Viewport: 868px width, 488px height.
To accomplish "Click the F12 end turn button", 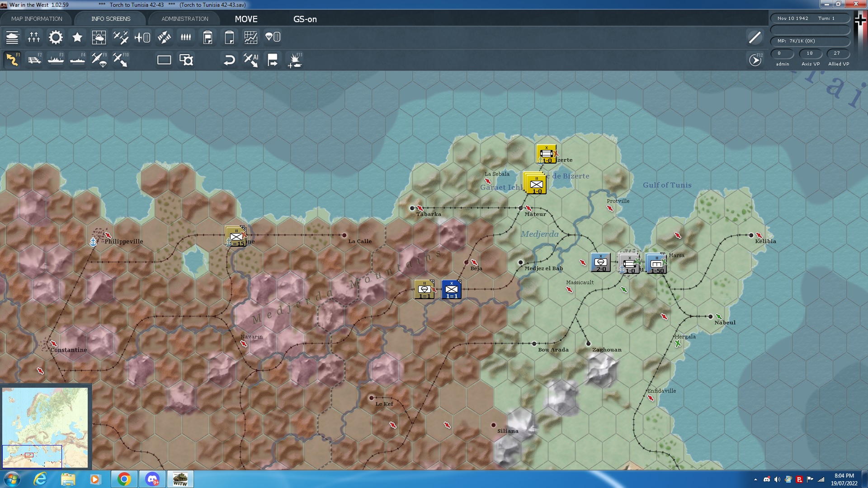I will (755, 60).
